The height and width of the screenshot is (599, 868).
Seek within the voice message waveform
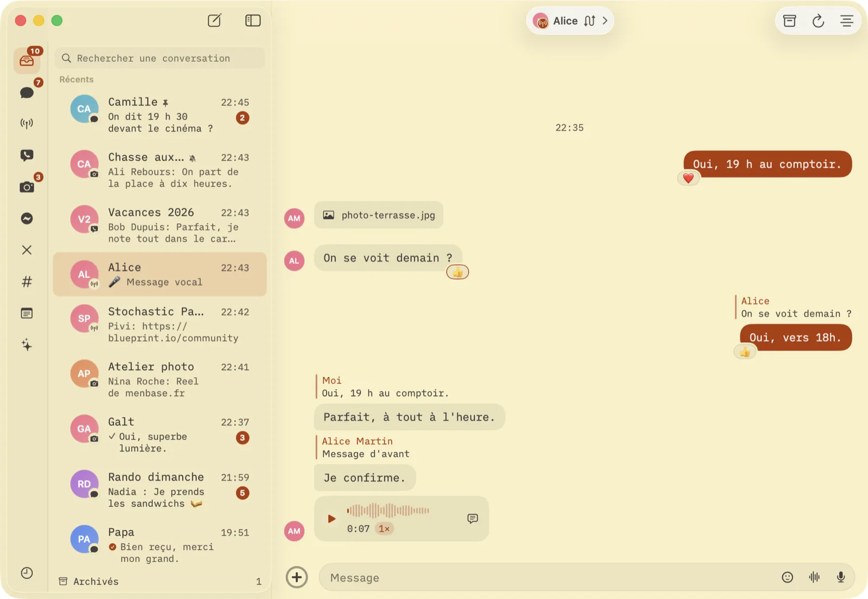coord(388,510)
